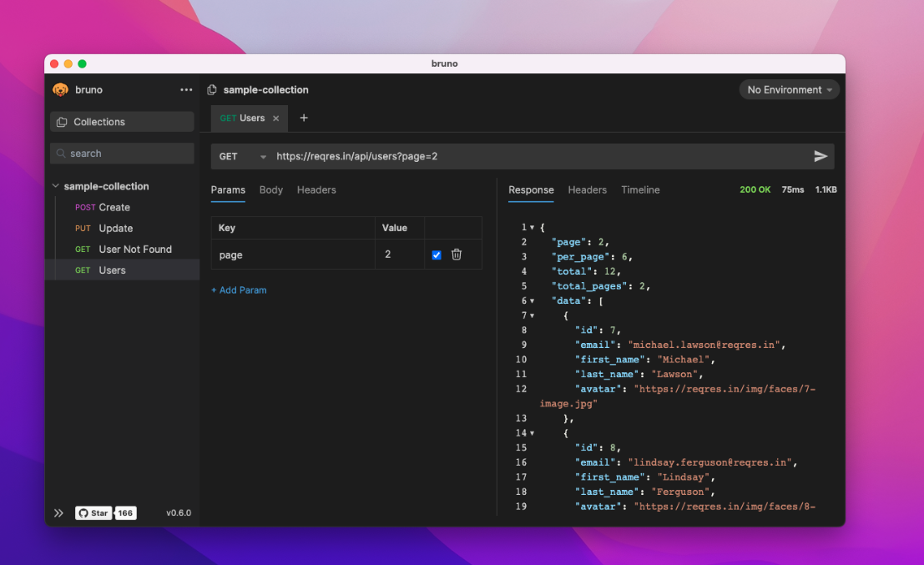Viewport: 924px width, 565px height.
Task: Click the param value cell showing 2
Action: click(400, 255)
